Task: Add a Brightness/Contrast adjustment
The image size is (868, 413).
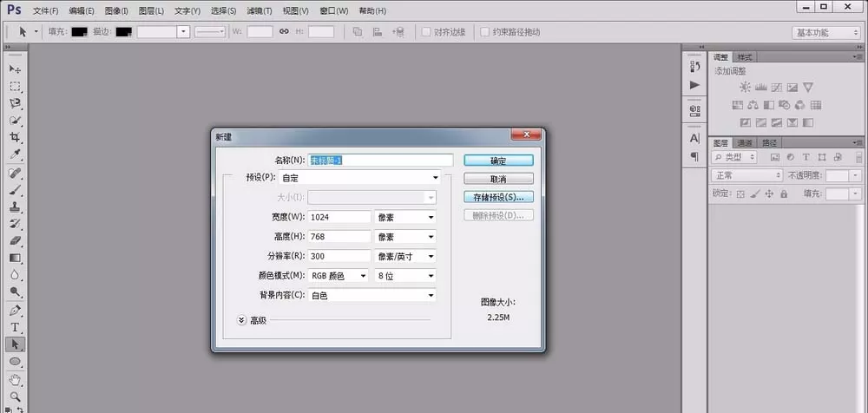Action: click(745, 87)
